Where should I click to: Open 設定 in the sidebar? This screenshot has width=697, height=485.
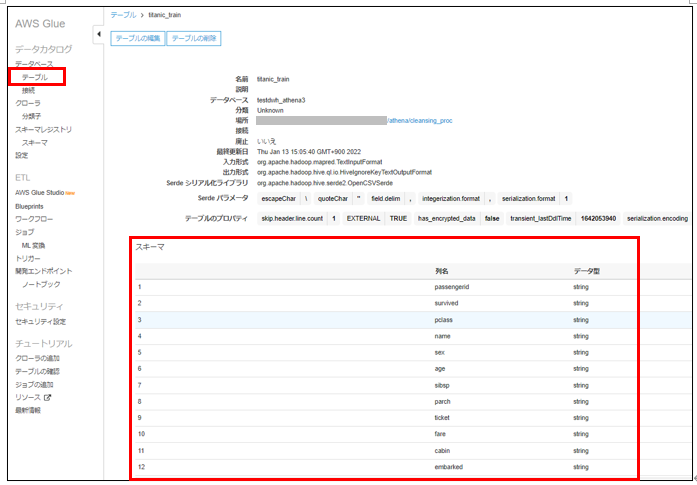tap(22, 155)
